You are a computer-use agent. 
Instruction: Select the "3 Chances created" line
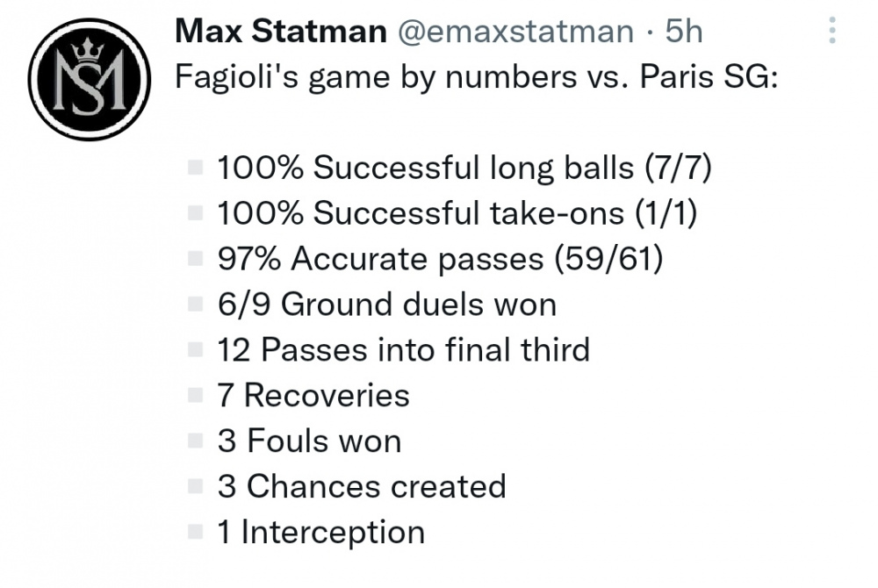(362, 486)
